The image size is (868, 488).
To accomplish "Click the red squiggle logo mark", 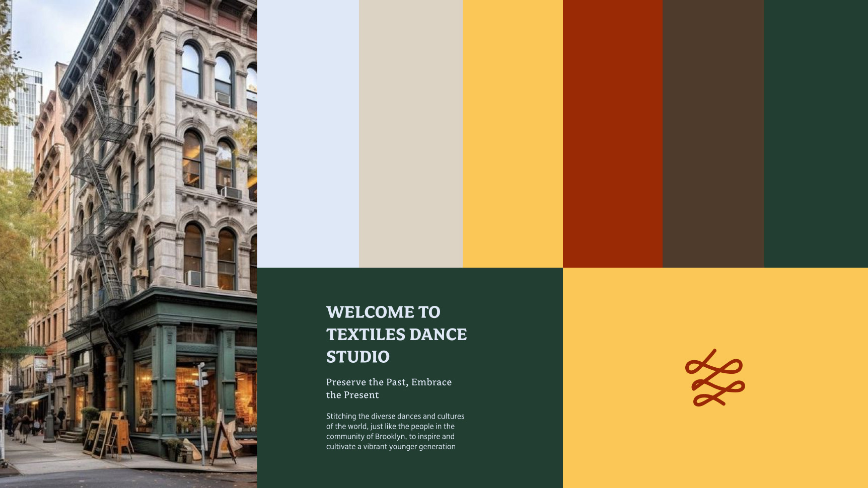I will pyautogui.click(x=715, y=377).
